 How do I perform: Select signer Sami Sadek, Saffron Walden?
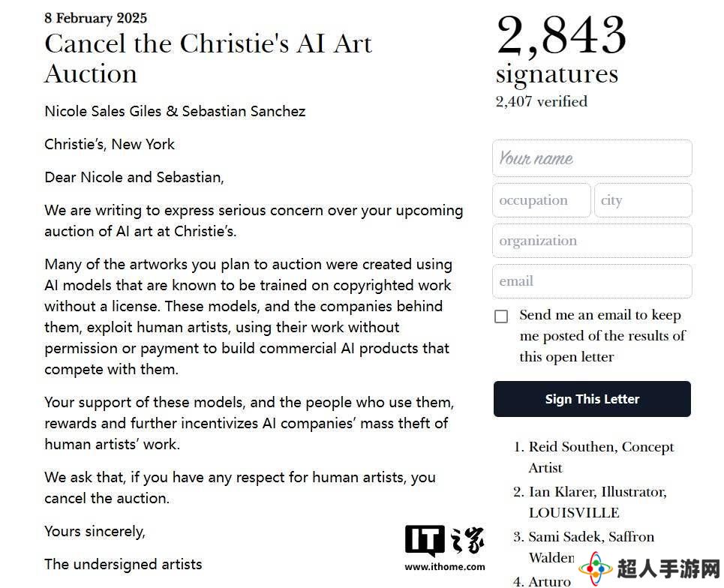(584, 547)
